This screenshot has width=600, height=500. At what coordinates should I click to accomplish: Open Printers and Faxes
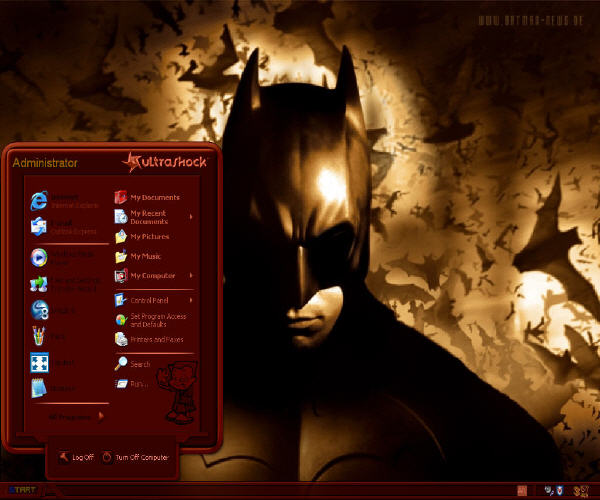click(149, 339)
